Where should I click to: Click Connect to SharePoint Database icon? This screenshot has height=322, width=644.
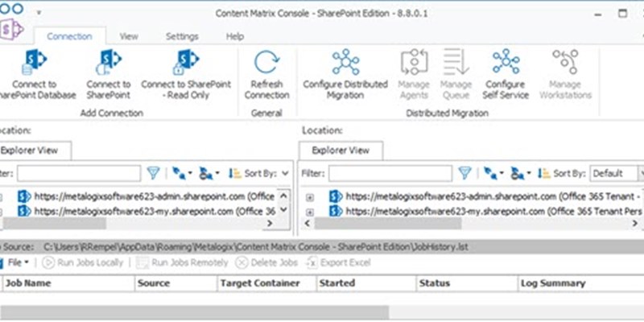click(x=34, y=63)
